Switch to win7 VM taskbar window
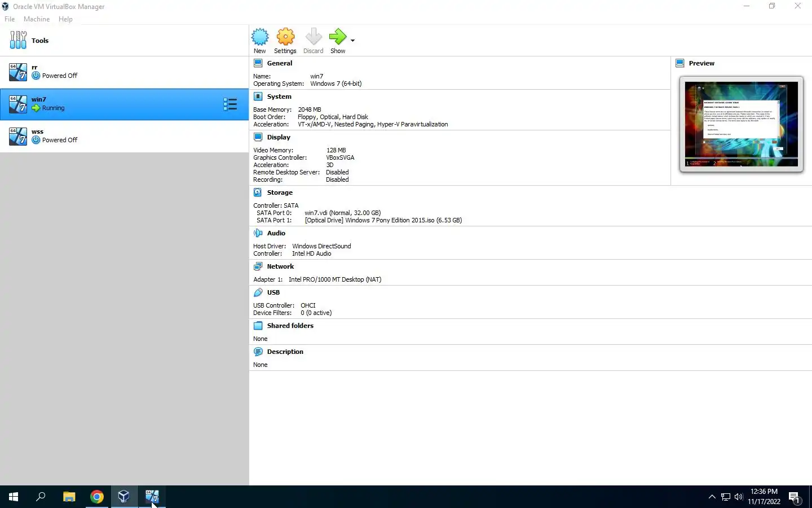 tap(152, 497)
